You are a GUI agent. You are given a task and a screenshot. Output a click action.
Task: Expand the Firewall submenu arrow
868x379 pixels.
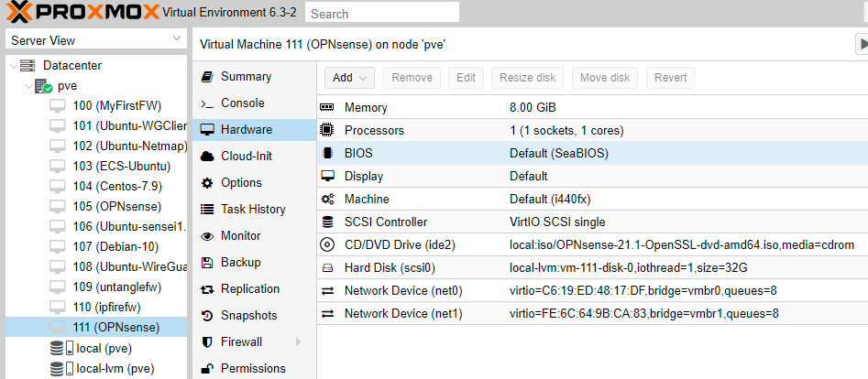coord(299,342)
